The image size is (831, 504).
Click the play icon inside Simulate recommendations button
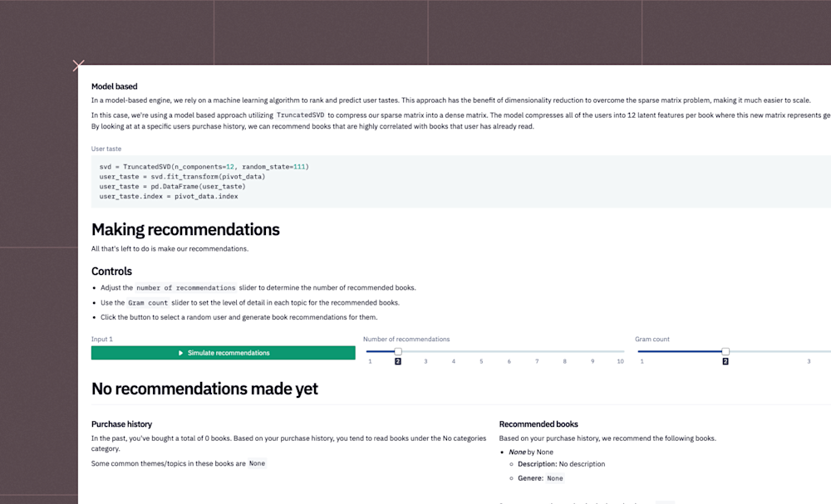pyautogui.click(x=180, y=352)
